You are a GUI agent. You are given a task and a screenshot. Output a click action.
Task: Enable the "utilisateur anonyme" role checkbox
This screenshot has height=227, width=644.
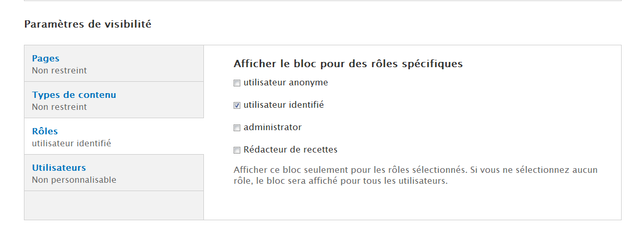point(237,83)
